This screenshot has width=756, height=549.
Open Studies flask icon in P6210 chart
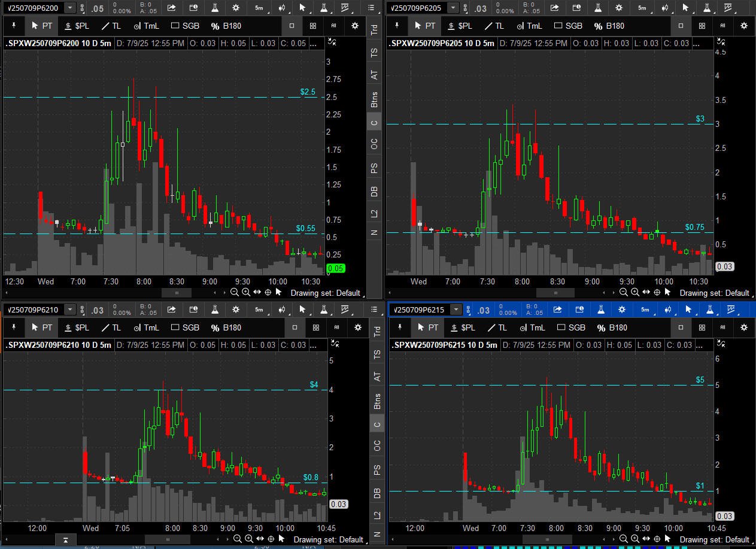tap(215, 310)
